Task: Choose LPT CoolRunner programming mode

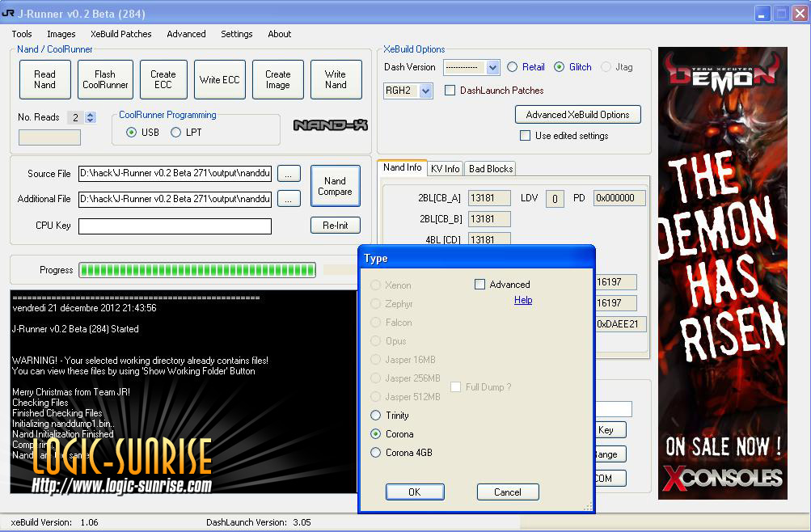Action: [175, 133]
